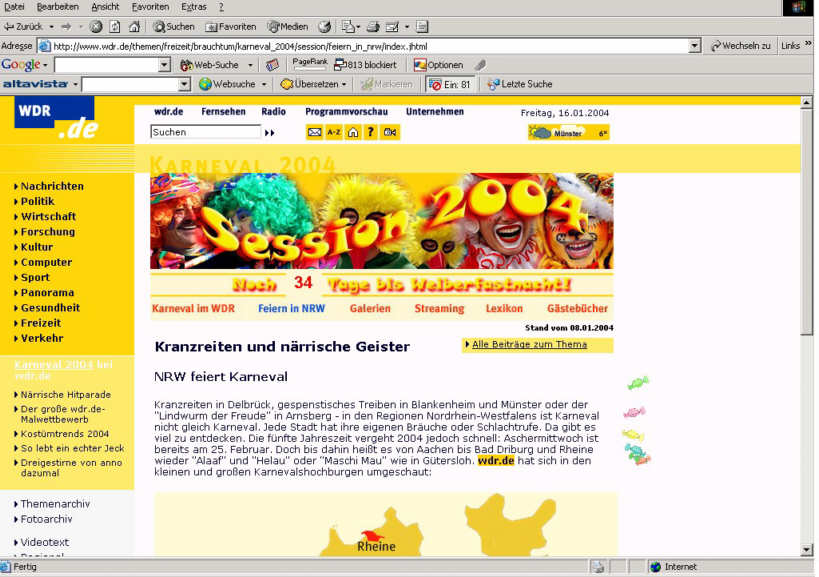Open the AltaVista search box dropdown arrow
The height and width of the screenshot is (577, 819).
[184, 84]
